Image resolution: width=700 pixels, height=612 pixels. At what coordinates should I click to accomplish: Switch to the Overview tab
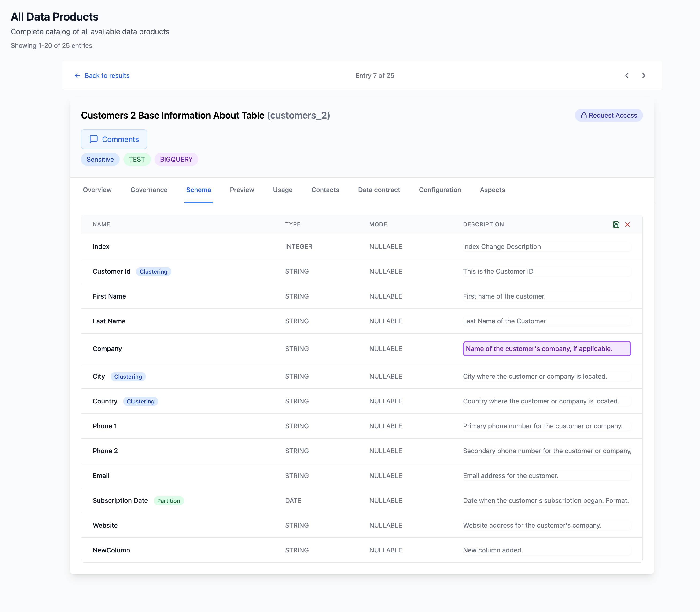(x=97, y=190)
